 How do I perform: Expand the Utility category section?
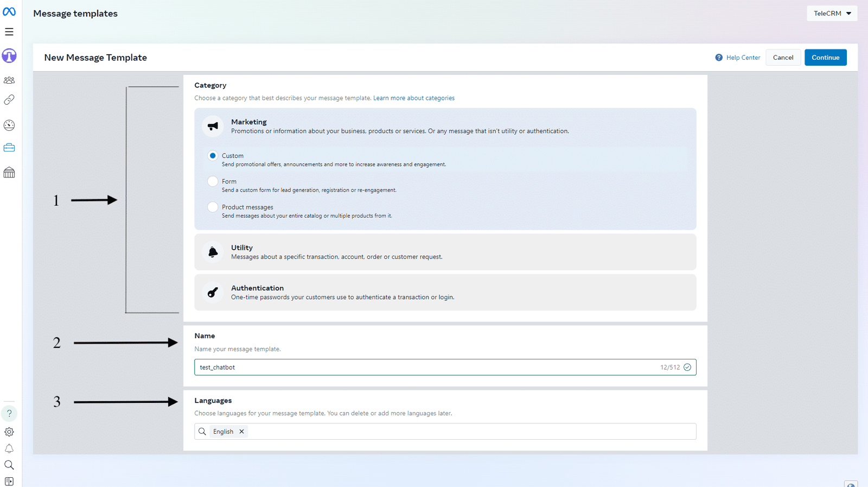click(445, 252)
